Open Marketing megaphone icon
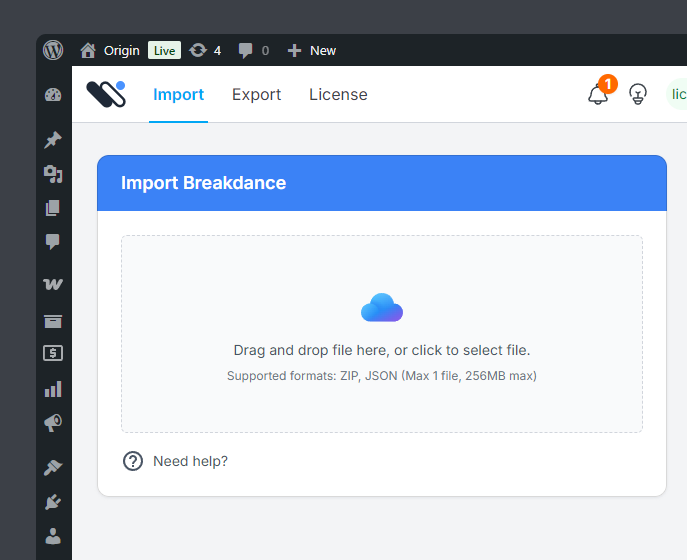 point(53,423)
